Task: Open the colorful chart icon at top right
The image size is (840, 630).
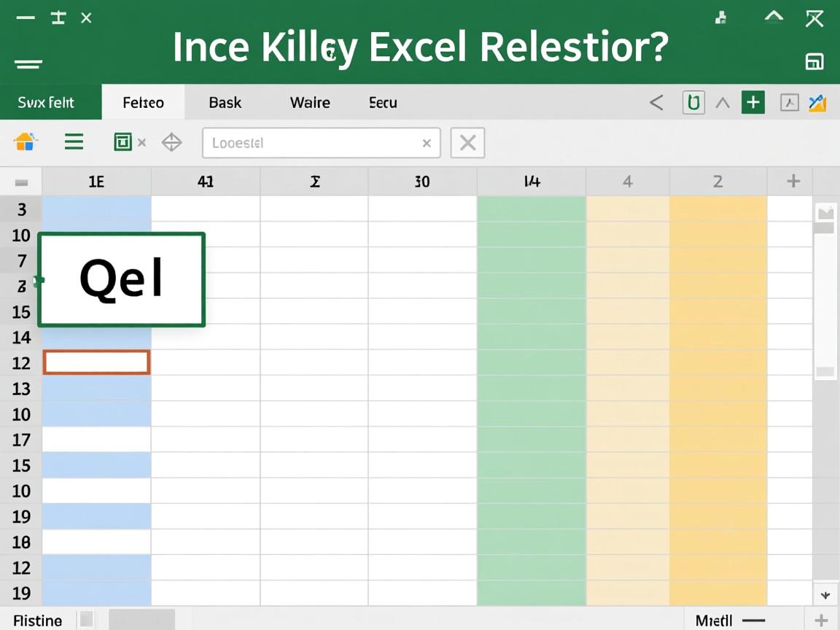Action: click(817, 103)
